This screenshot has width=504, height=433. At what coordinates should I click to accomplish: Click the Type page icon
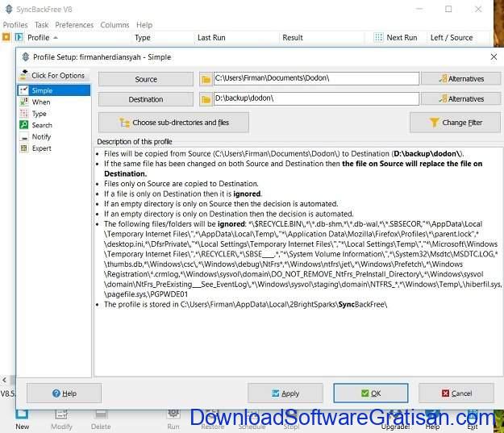[23, 114]
